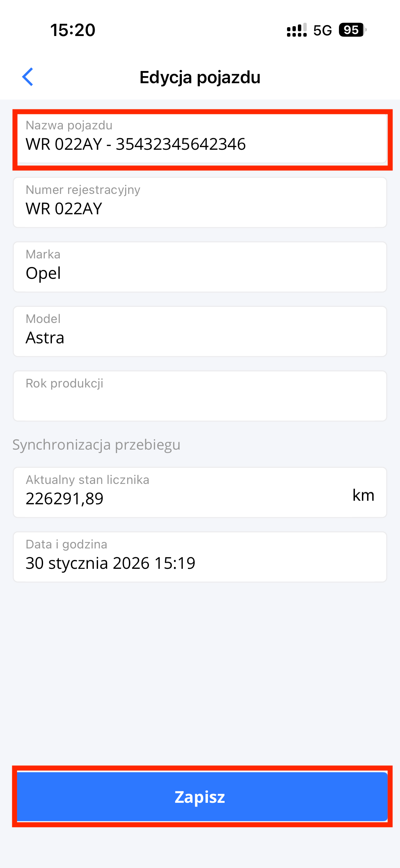
Task: Open the Data i godzina date picker
Action: [200, 557]
